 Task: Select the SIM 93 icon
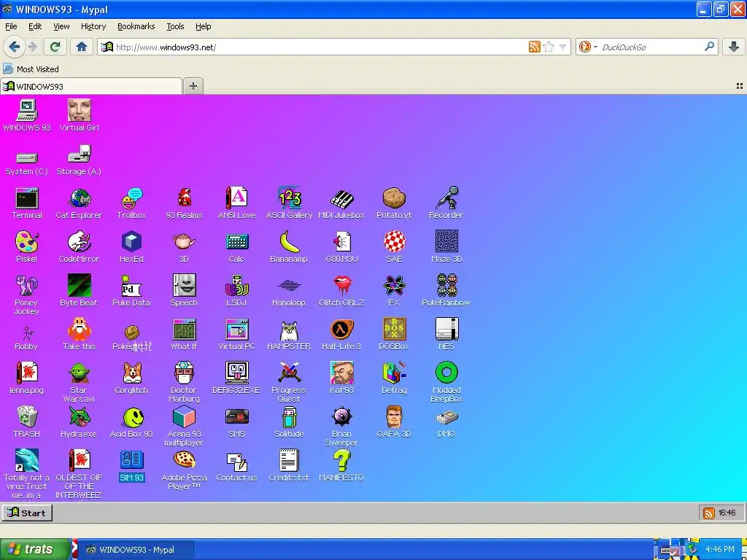(x=131, y=461)
